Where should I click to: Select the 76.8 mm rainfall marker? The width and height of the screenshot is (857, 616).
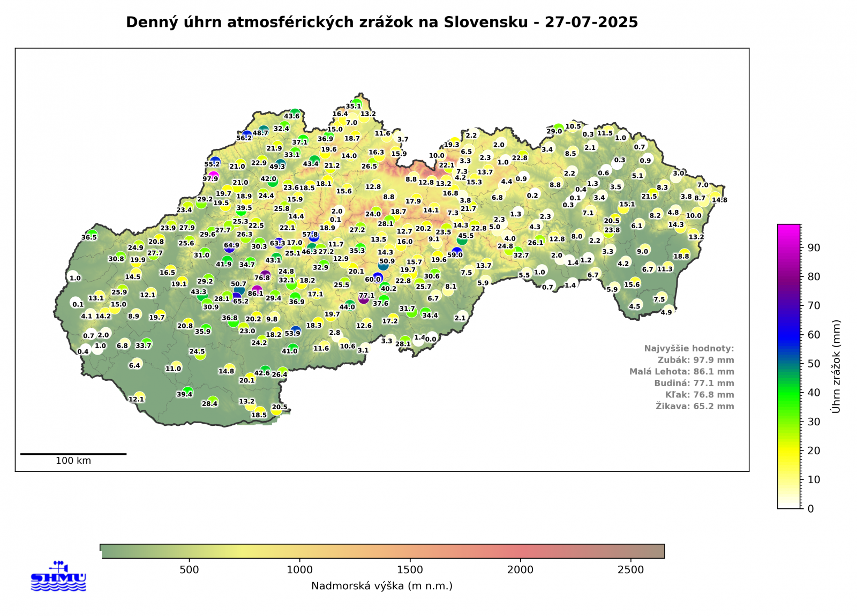pos(265,276)
